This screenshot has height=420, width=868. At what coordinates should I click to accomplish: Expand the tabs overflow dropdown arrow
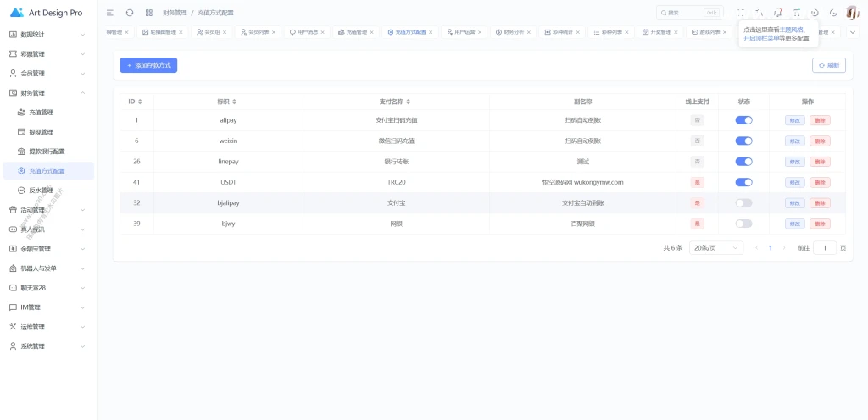pyautogui.click(x=853, y=32)
